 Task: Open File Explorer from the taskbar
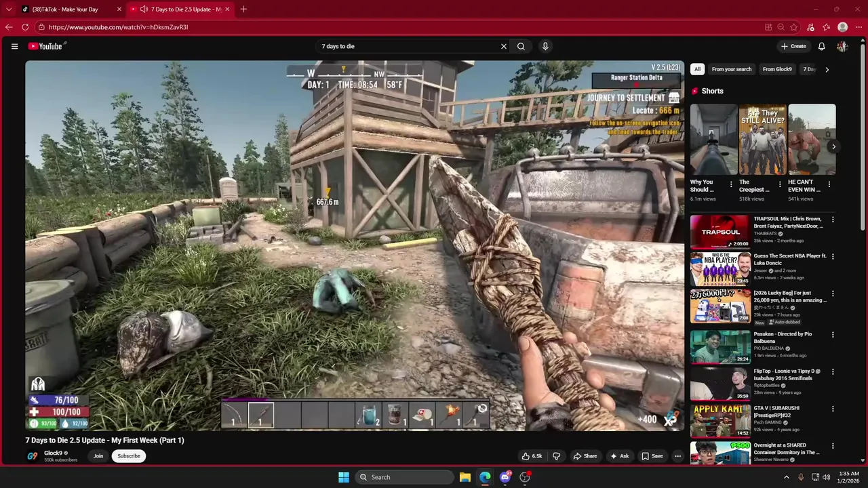pyautogui.click(x=465, y=477)
